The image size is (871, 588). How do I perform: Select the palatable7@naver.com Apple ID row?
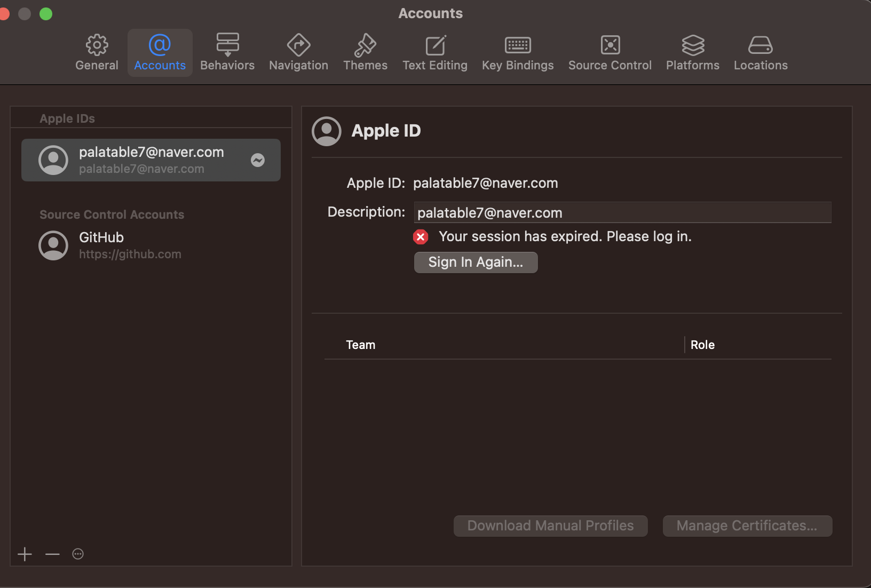coord(151,160)
